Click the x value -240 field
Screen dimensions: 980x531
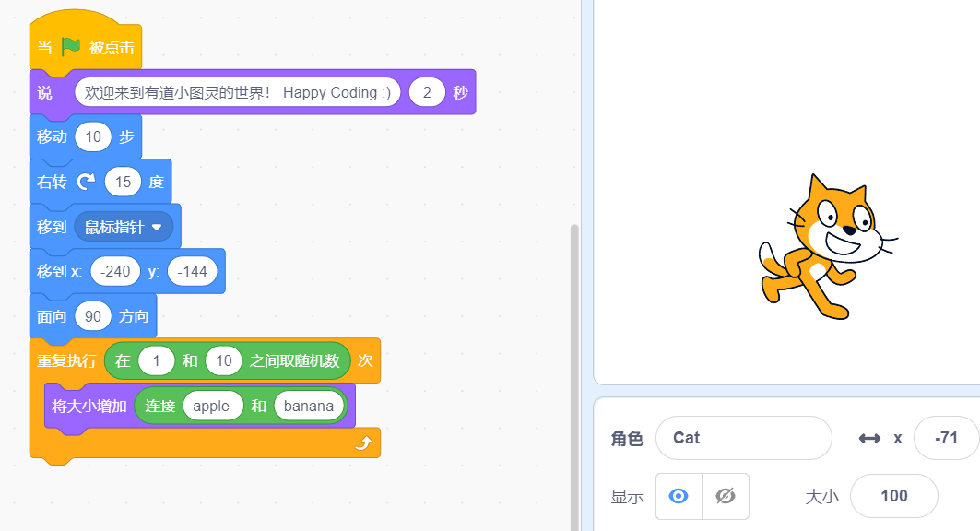[x=115, y=272]
